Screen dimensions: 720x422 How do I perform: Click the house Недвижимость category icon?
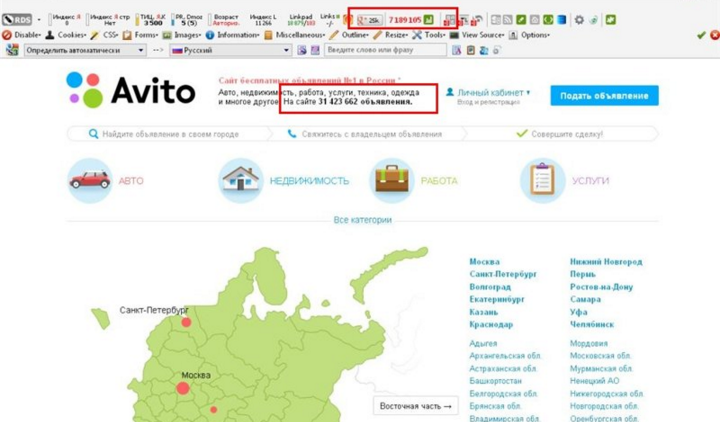tap(241, 180)
